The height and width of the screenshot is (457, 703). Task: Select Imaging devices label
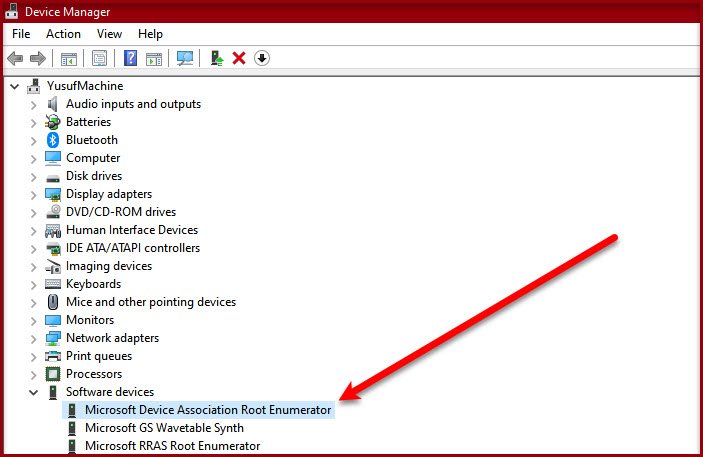click(109, 266)
